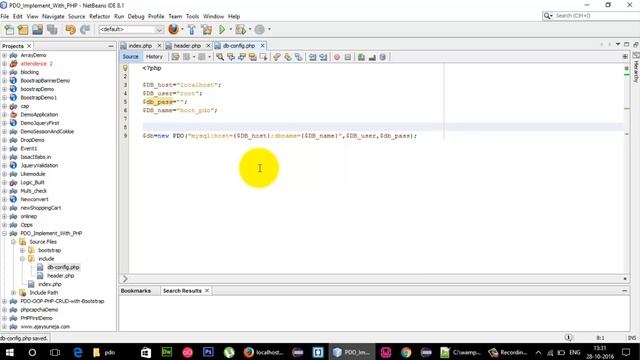Open the Debug menu
This screenshot has height=360, width=640.
136,16
